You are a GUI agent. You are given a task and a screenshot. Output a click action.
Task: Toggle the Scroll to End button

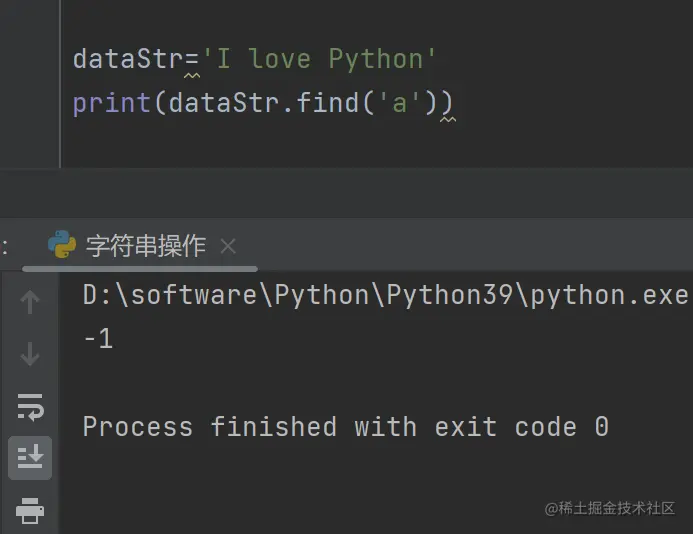coord(30,458)
